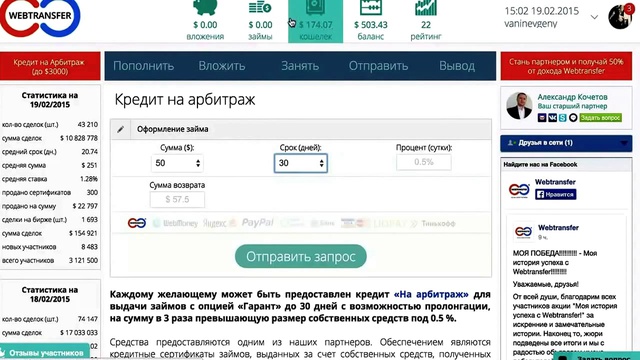Click the Сумма возврата $ 57.5 field
This screenshot has height=360, width=640.
pos(177,199)
